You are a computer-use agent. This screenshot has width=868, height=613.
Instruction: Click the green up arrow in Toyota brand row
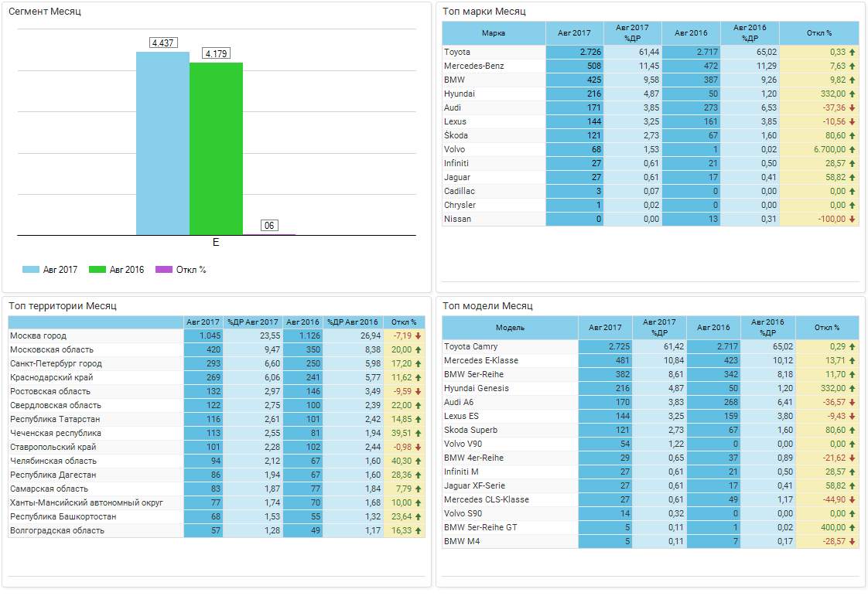852,52
